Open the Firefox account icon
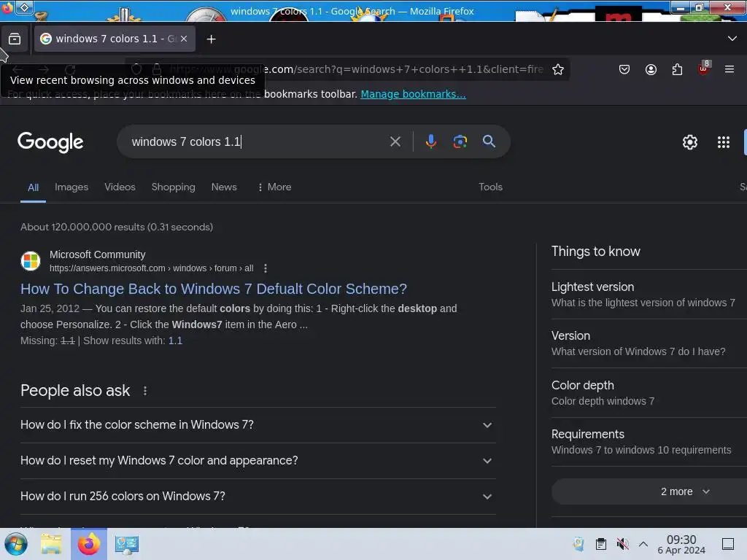747x560 pixels. click(x=651, y=69)
